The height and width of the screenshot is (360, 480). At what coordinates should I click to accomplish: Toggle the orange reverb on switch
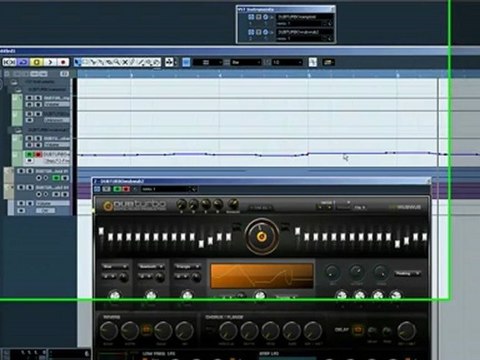(x=146, y=330)
